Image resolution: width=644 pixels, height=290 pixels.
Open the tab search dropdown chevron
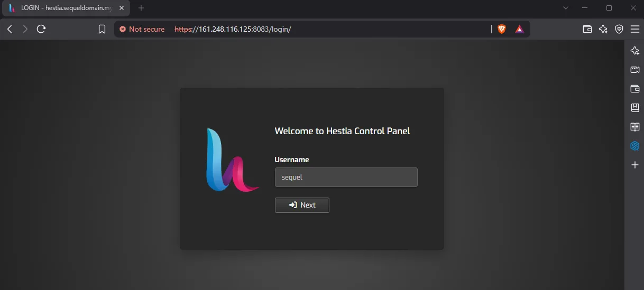coord(566,8)
